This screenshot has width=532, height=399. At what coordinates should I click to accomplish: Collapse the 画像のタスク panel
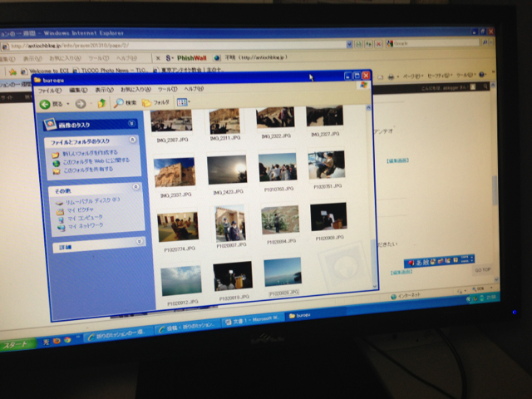[132, 124]
